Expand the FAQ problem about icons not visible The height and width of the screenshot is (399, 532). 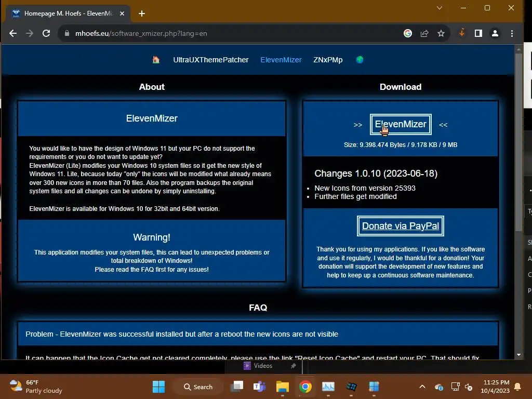[x=258, y=334]
